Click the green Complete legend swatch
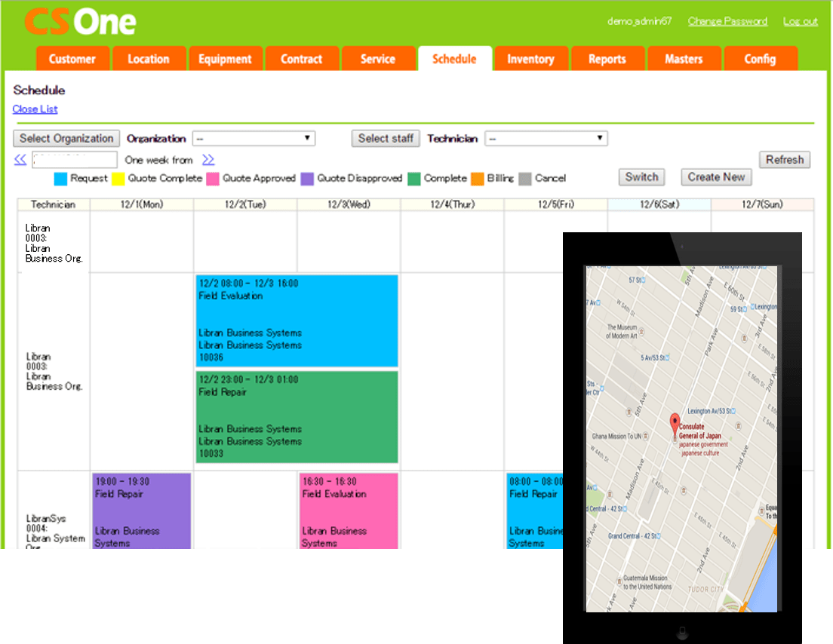This screenshot has width=833, height=644. tap(413, 179)
